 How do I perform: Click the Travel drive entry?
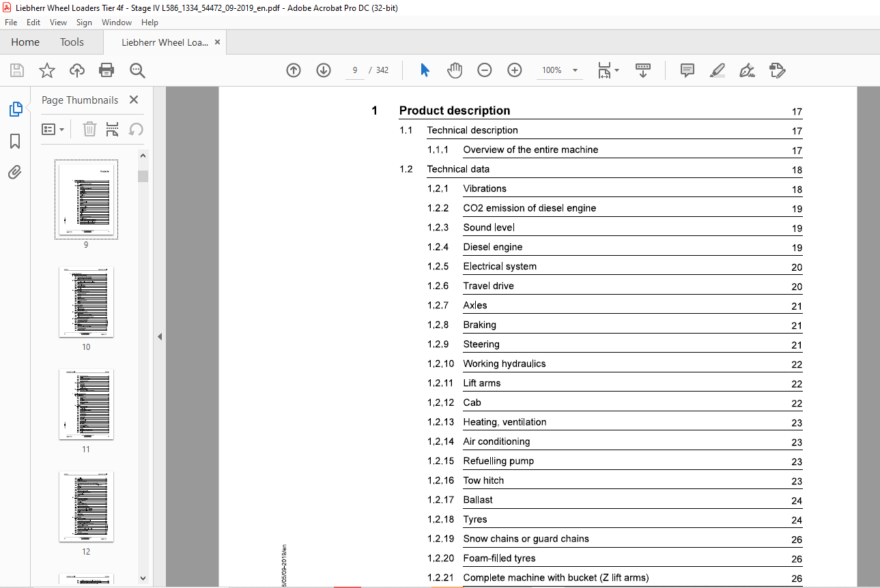[489, 286]
